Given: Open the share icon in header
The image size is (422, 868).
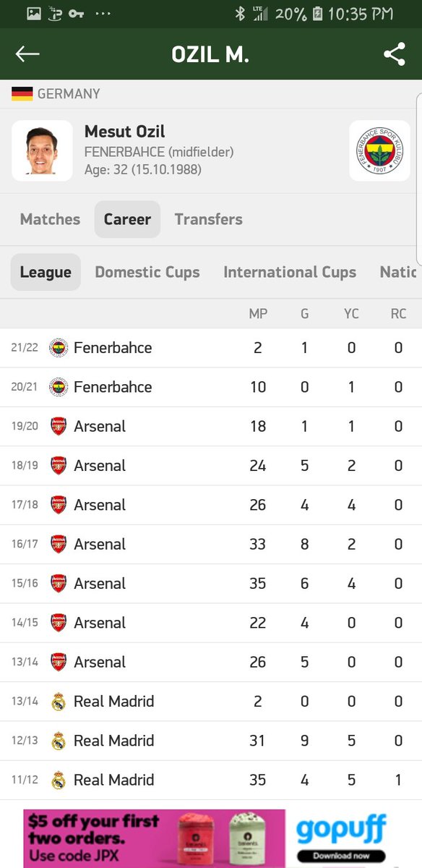Looking at the screenshot, I should (x=395, y=54).
